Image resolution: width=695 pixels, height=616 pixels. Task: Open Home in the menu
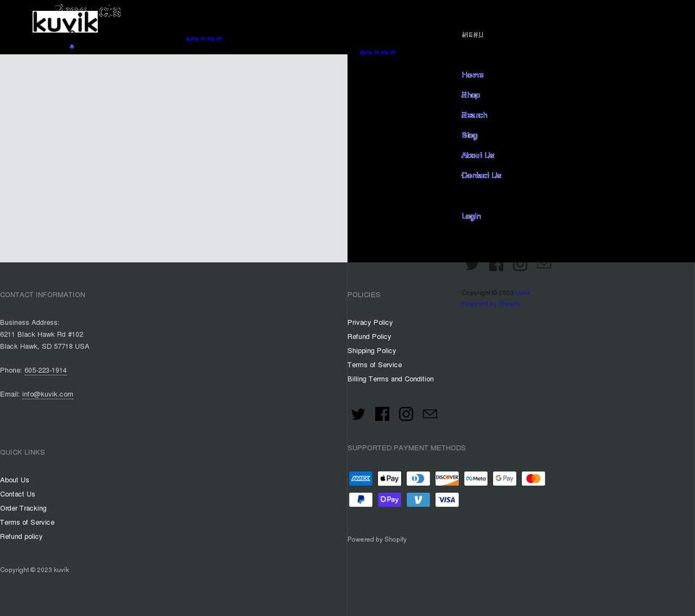point(473,75)
